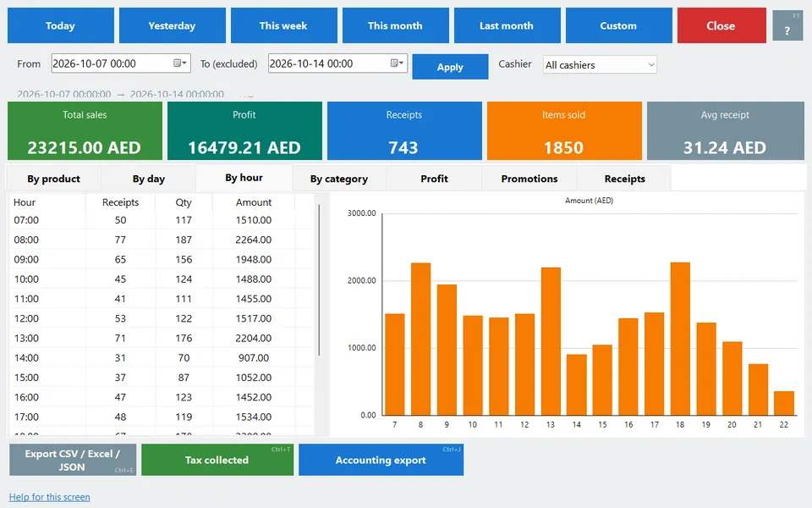
Task: Open the Tax collected report
Action: coord(217,460)
